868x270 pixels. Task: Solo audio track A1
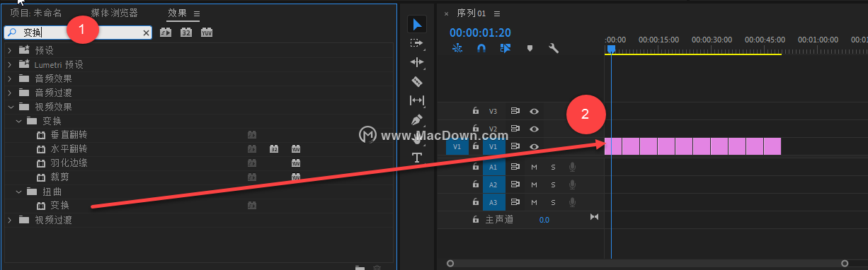553,167
